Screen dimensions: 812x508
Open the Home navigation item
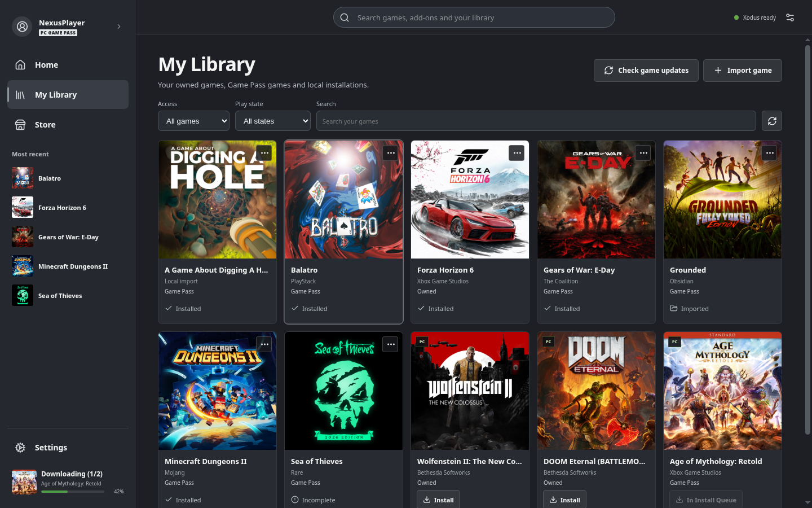(68, 65)
